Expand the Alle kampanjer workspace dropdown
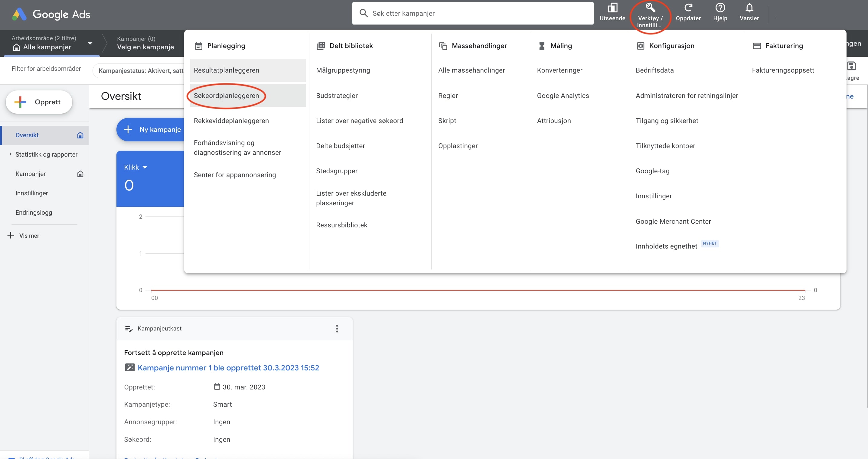Image resolution: width=868 pixels, height=459 pixels. 90,44
